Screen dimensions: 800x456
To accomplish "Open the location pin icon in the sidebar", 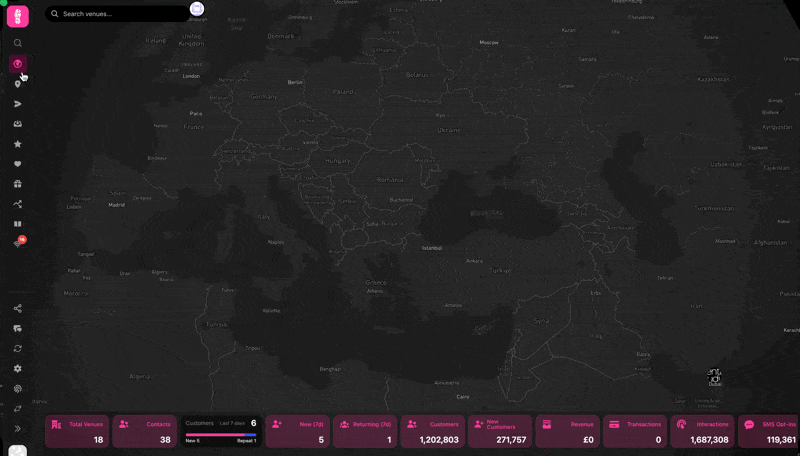I will (x=18, y=84).
